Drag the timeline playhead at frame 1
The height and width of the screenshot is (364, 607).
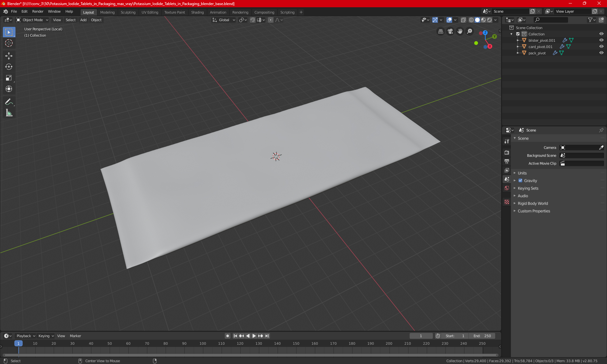pyautogui.click(x=18, y=343)
